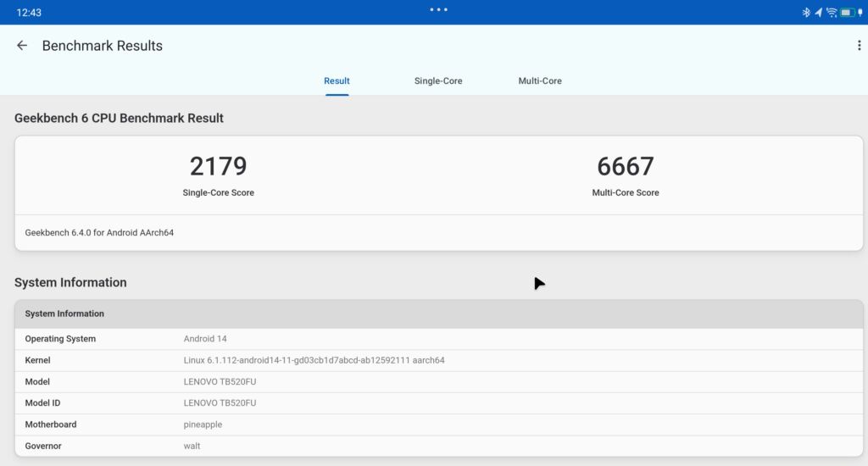Click the gray System Information table header
This screenshot has width=868, height=466.
(438, 313)
